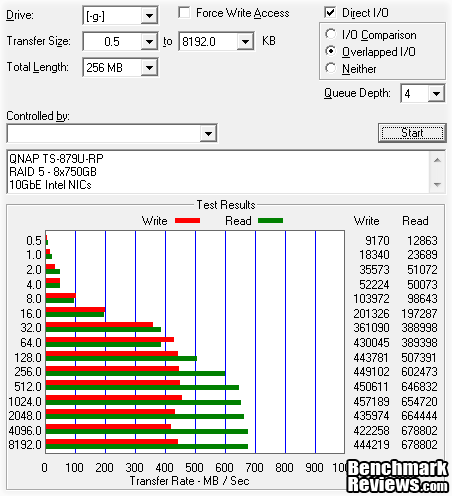The height and width of the screenshot is (496, 452).
Task: Click the Write value 35573 for 2.0 KB
Action: (x=374, y=270)
